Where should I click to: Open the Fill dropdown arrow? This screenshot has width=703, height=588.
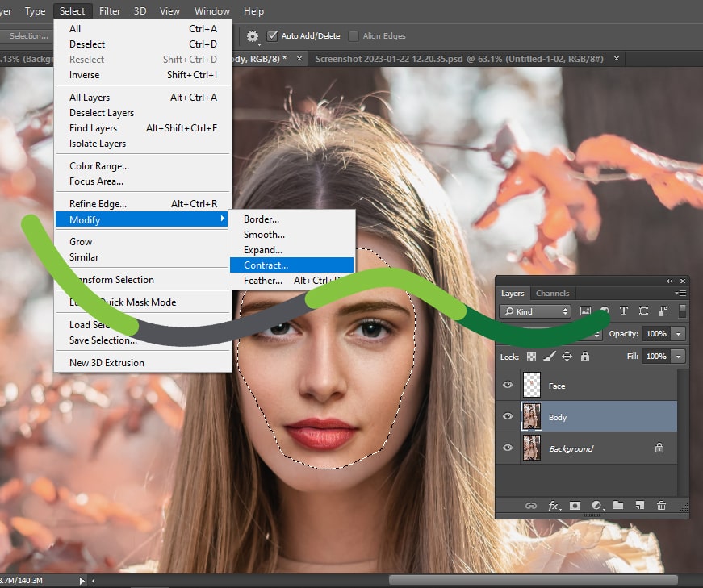tap(679, 356)
